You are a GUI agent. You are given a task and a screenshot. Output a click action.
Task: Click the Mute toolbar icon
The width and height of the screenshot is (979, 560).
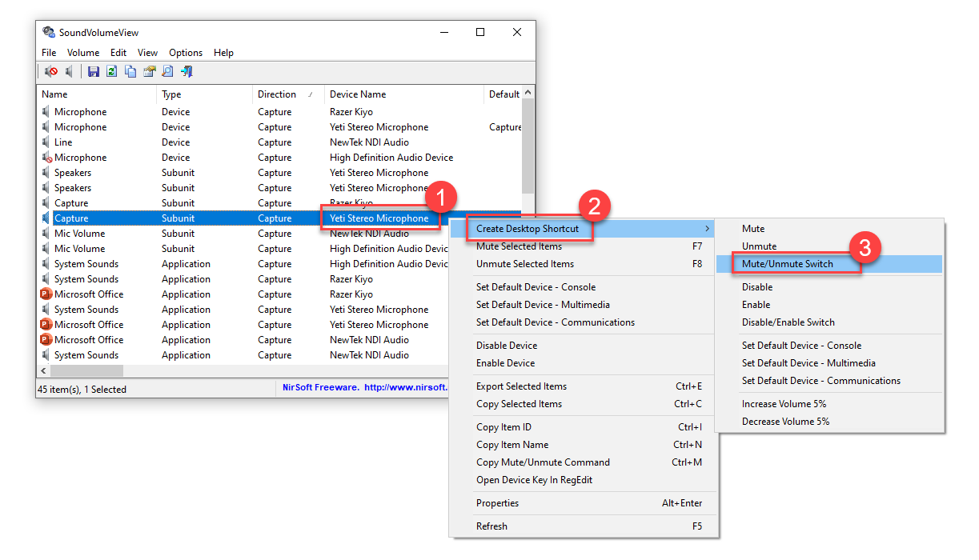point(51,72)
